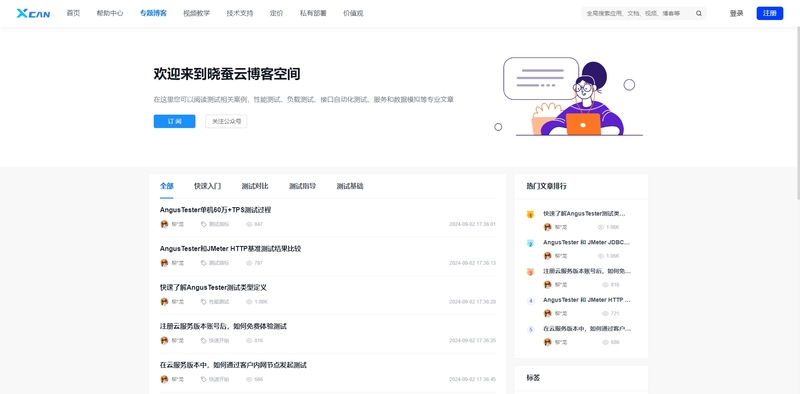The height and width of the screenshot is (394, 800).
Task: Click the rank 4 number badge
Action: pyautogui.click(x=531, y=301)
